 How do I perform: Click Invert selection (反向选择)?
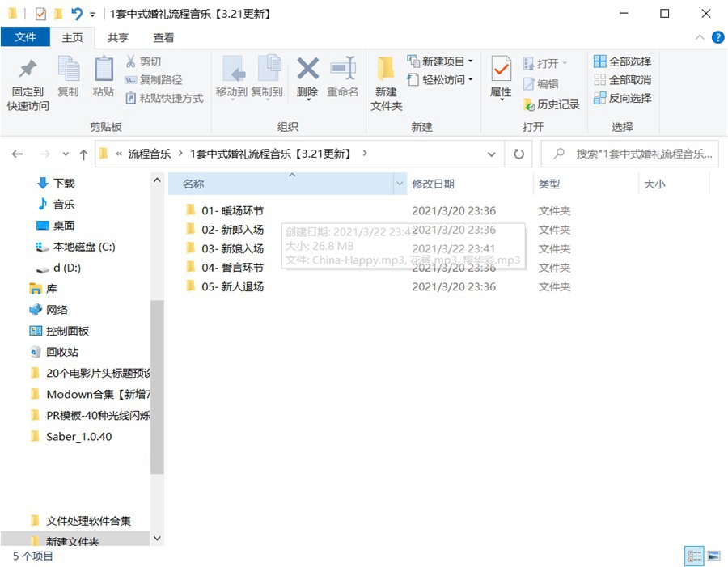click(622, 98)
